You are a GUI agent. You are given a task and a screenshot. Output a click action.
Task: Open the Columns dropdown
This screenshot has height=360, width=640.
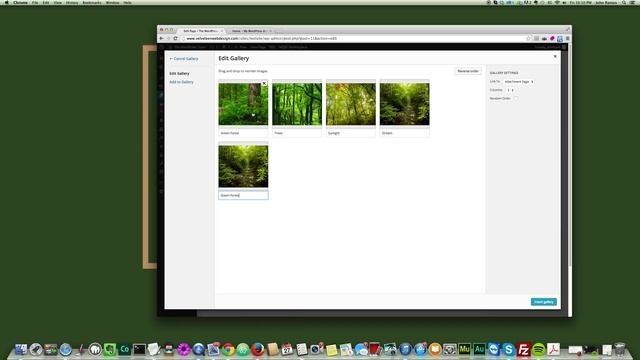pyautogui.click(x=510, y=90)
